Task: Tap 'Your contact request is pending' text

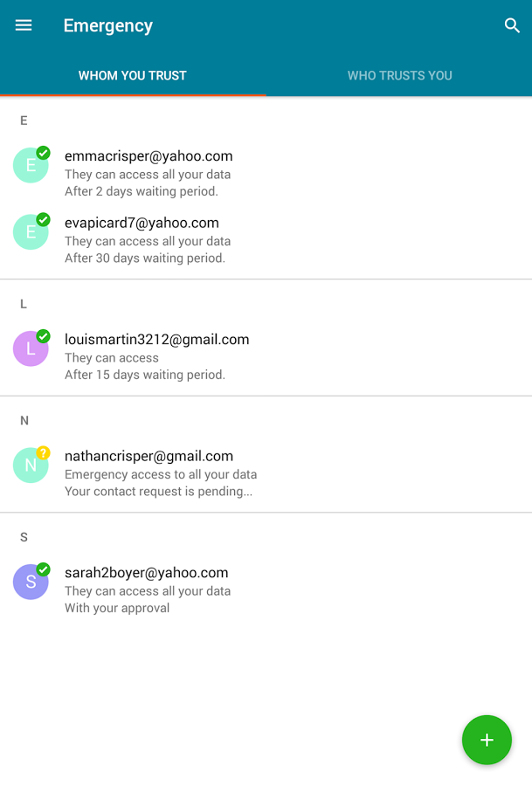Action: coord(158,491)
